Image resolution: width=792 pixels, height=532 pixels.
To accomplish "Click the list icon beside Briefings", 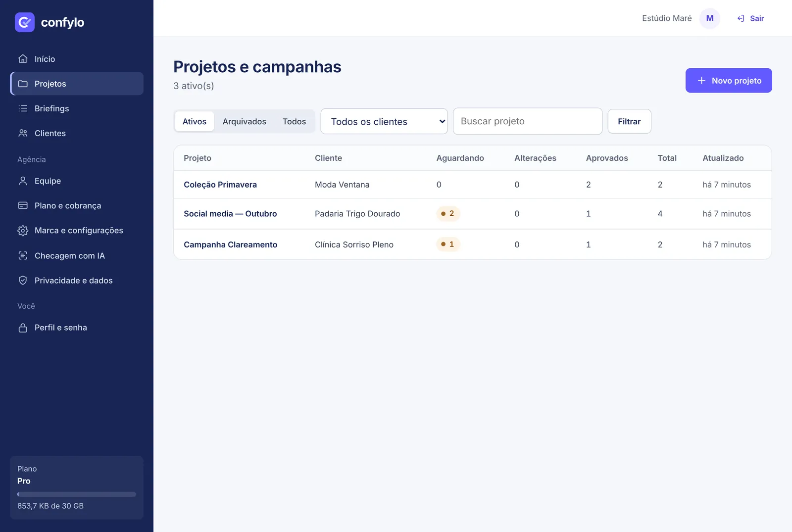I will pyautogui.click(x=23, y=108).
